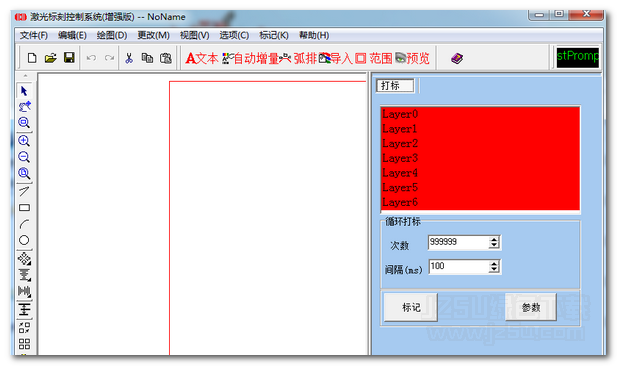Choose the zoom out magnifier tool
Viewport: 617px width, 366px height.
click(24, 157)
